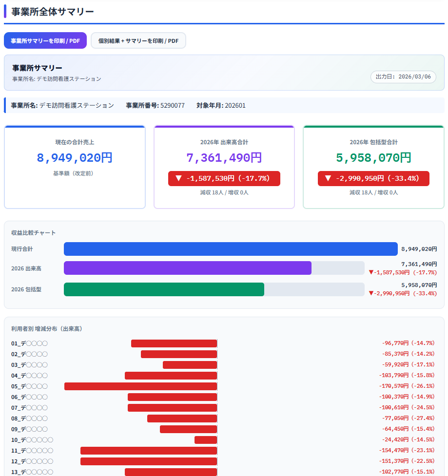Click the 利用者別 増減分布（出来高） section title
Screen dimensions: 448x476
coord(47,329)
